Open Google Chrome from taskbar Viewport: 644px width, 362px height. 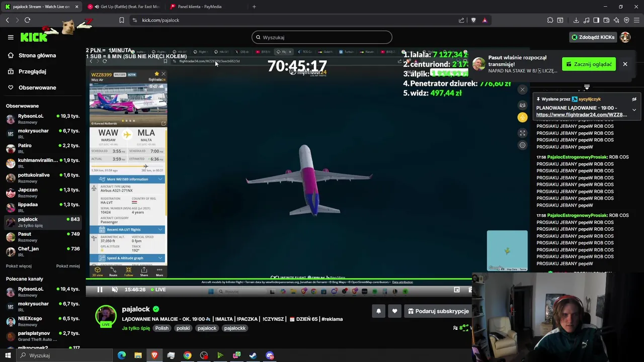coord(187,355)
